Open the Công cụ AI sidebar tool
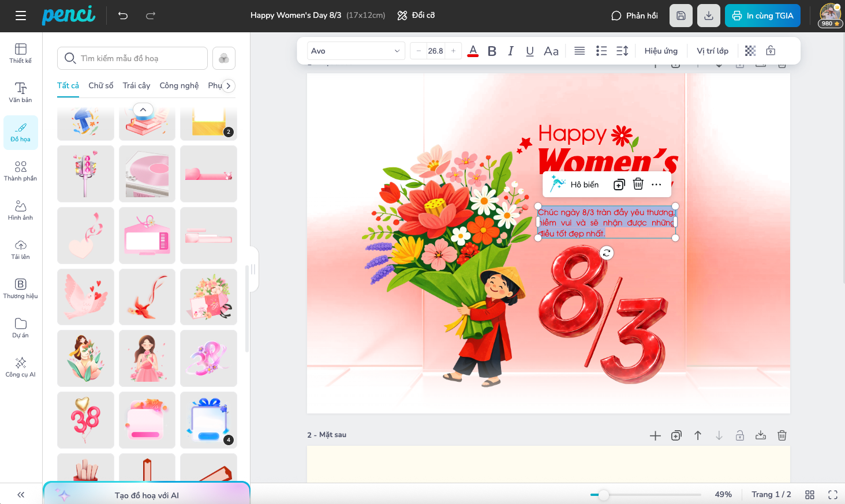The height and width of the screenshot is (504, 845). 21,367
